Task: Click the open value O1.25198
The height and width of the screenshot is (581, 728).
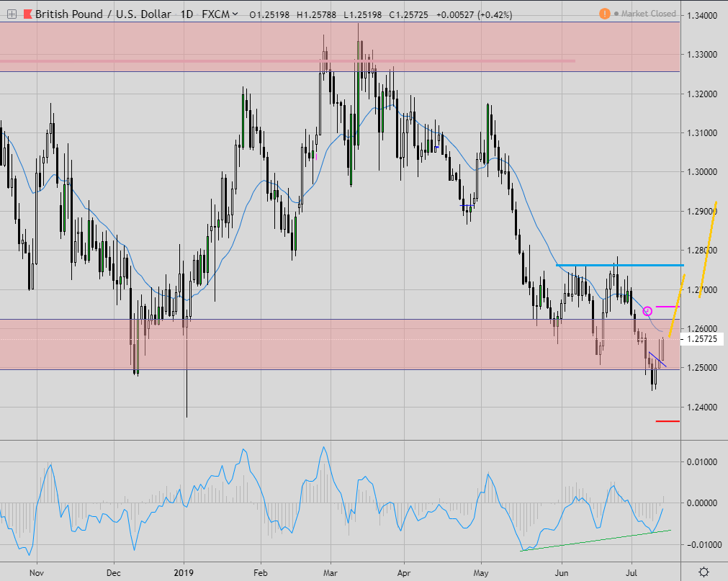Action: [x=269, y=15]
